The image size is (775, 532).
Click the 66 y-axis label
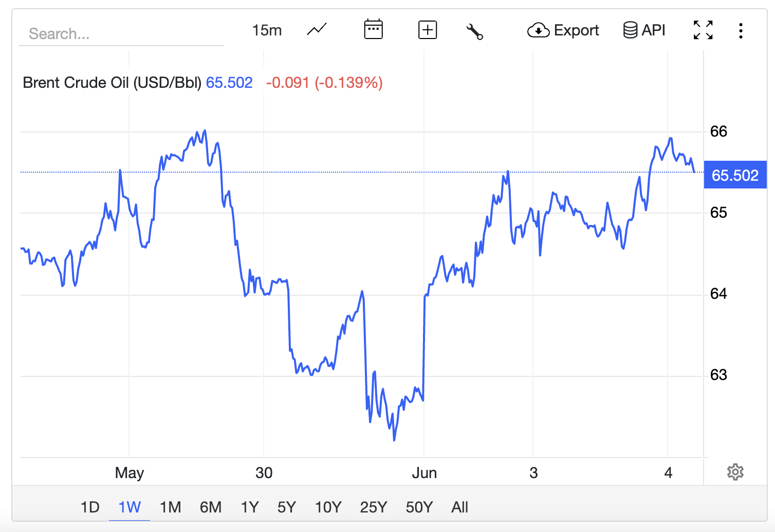click(718, 131)
